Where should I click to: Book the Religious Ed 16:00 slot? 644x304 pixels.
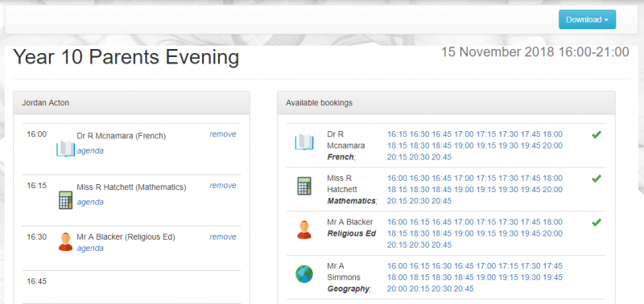point(397,222)
